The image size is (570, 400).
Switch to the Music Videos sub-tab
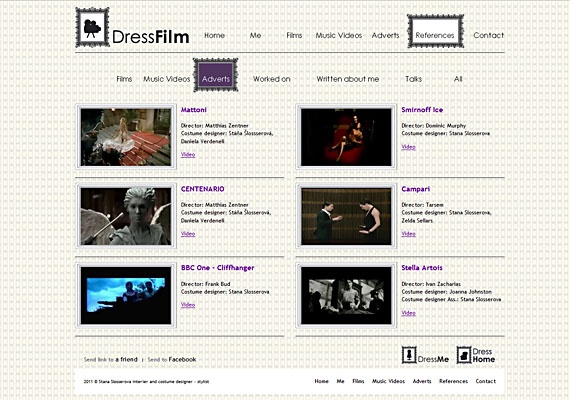tap(166, 79)
